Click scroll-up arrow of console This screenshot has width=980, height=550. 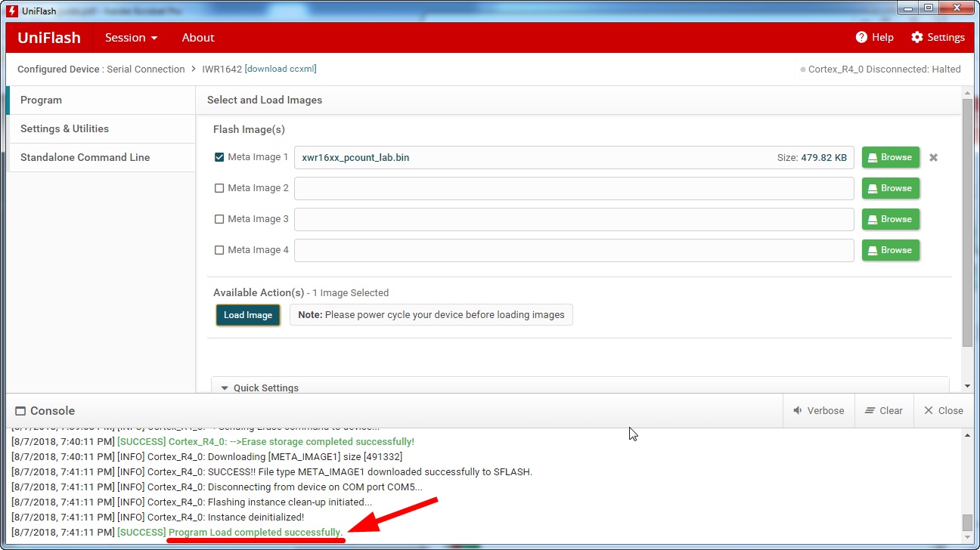[967, 434]
